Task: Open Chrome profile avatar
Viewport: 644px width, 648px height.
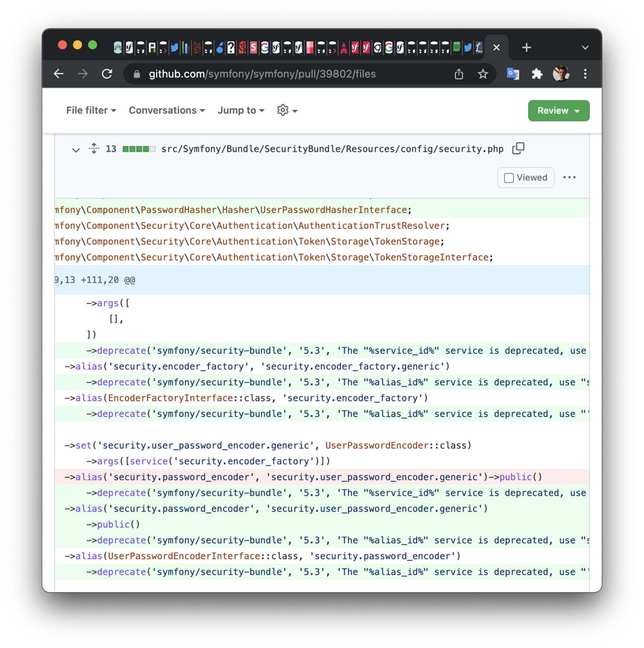Action: (561, 74)
